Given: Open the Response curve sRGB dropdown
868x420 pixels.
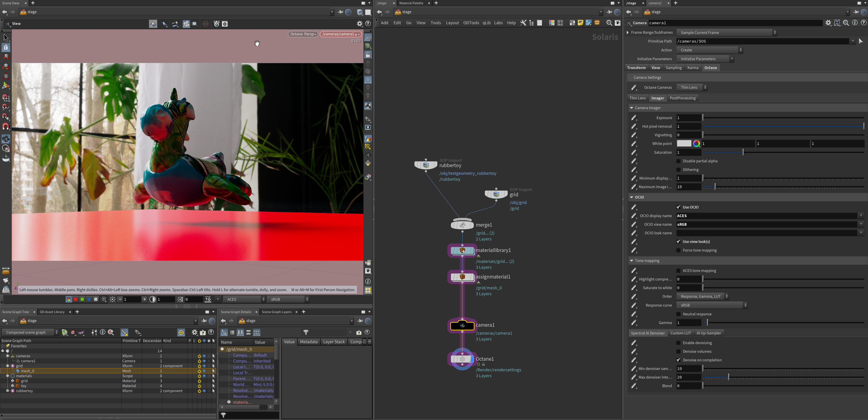Looking at the screenshot, I should pyautogui.click(x=712, y=305).
